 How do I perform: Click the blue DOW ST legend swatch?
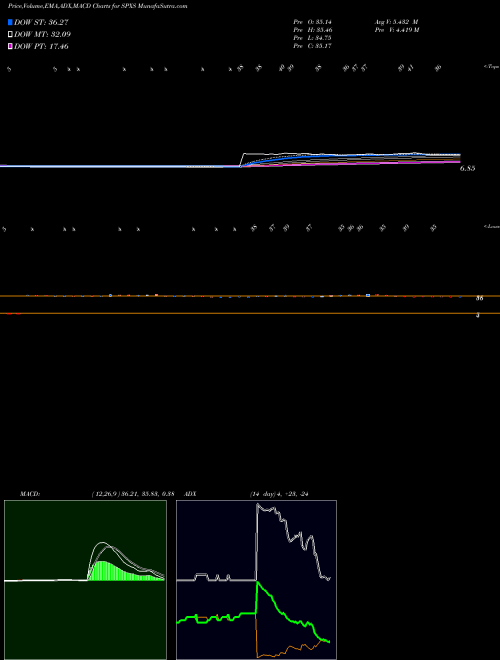tap(10, 22)
